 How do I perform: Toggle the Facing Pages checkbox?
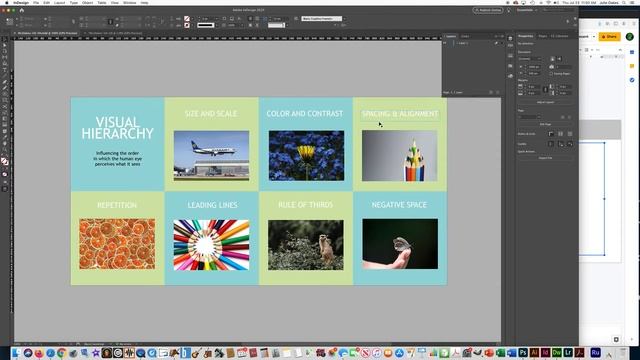(x=551, y=73)
